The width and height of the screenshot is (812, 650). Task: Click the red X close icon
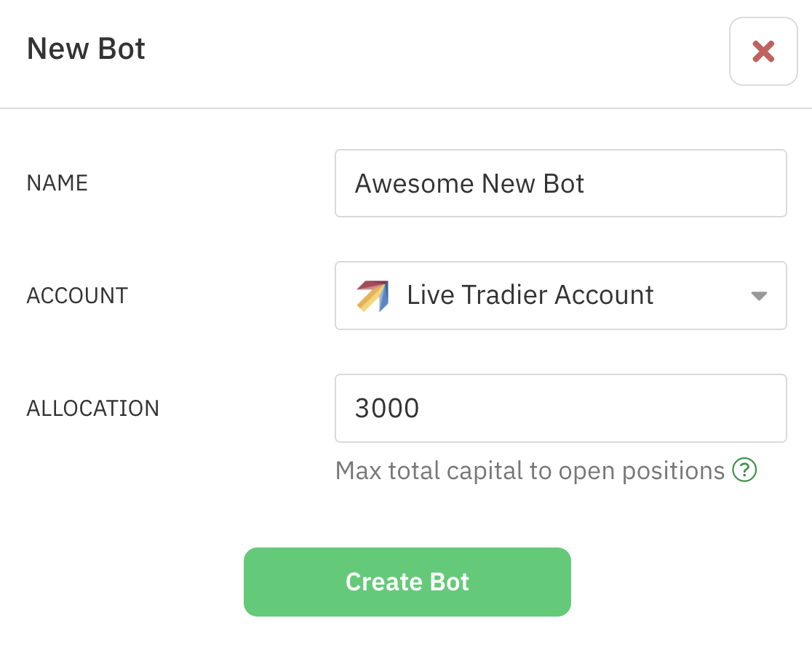(x=763, y=52)
